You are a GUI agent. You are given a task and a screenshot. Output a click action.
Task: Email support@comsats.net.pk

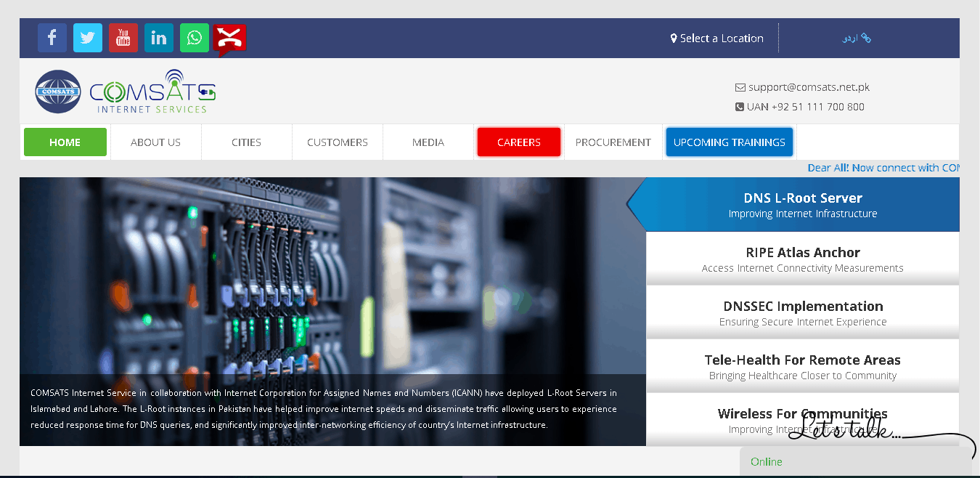tap(809, 87)
